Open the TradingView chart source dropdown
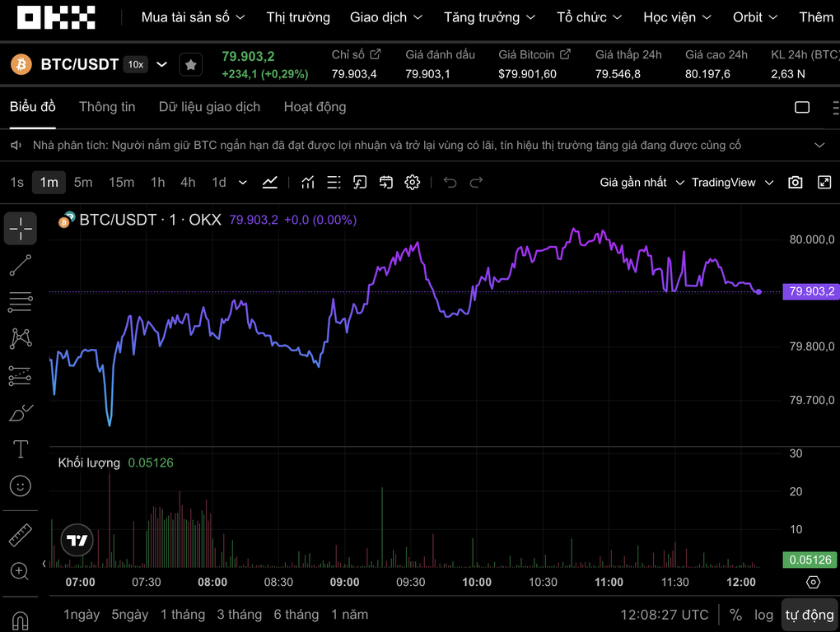840x632 pixels. tap(732, 183)
